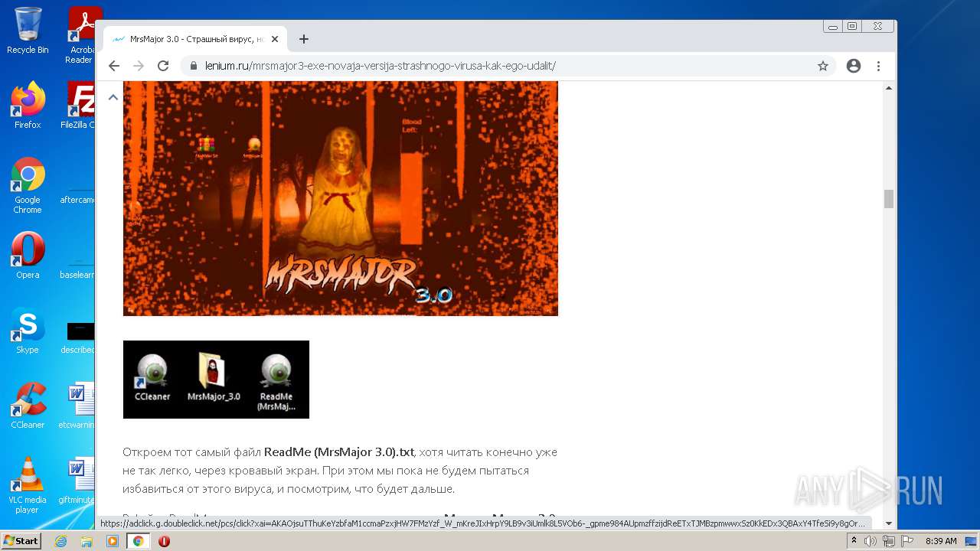Open Recycle Bin on desktop

(28, 31)
